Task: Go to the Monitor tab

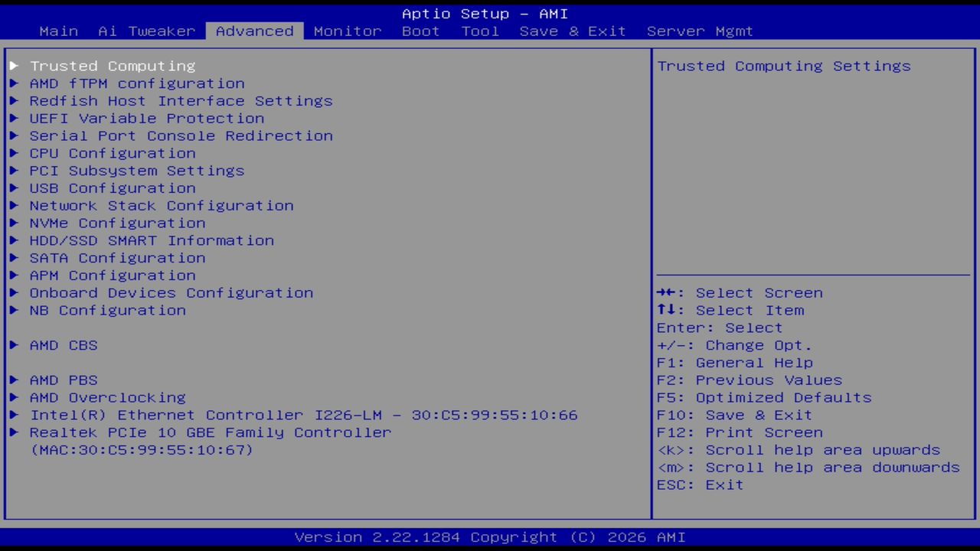Action: pos(348,31)
